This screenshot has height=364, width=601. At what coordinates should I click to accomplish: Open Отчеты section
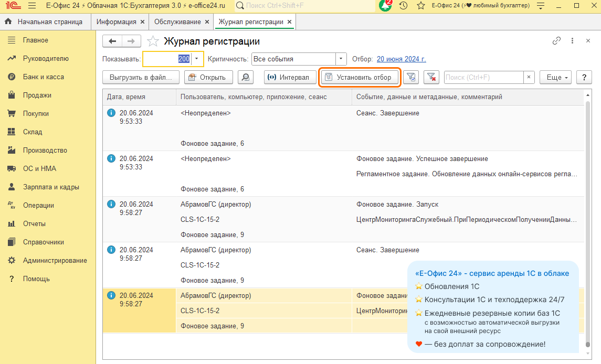[x=48, y=224]
